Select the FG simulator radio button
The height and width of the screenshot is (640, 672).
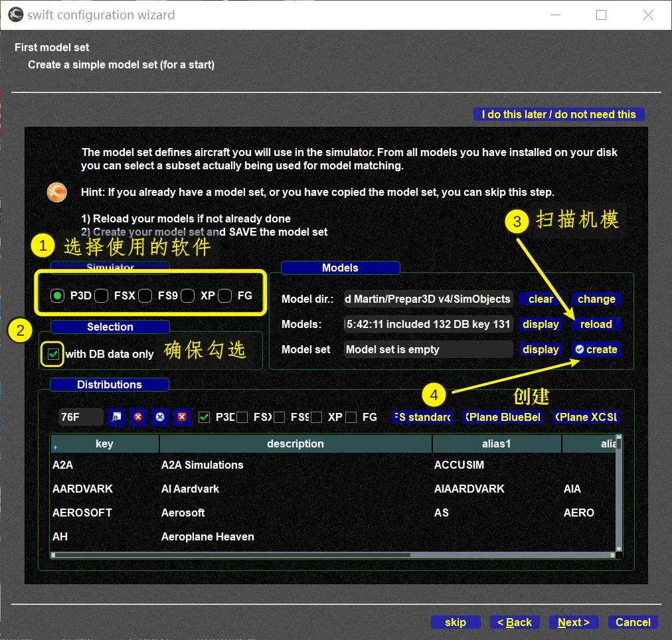(224, 295)
